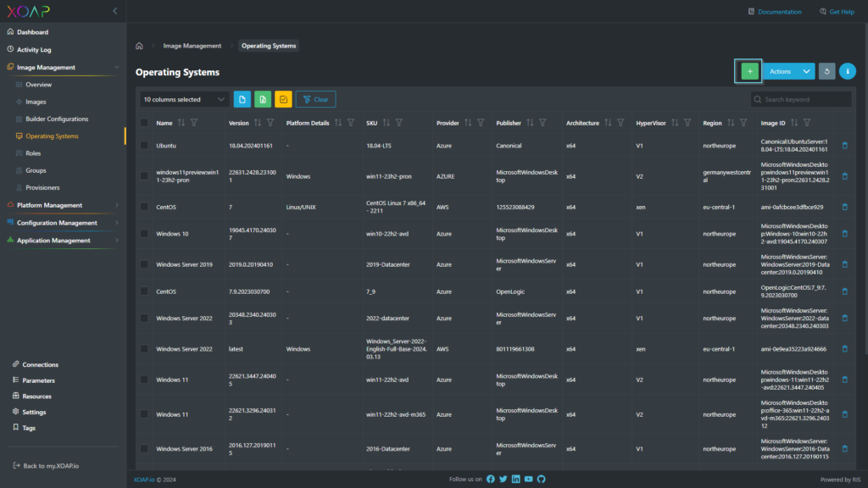
Task: Click the grey refresh button
Action: click(x=826, y=71)
